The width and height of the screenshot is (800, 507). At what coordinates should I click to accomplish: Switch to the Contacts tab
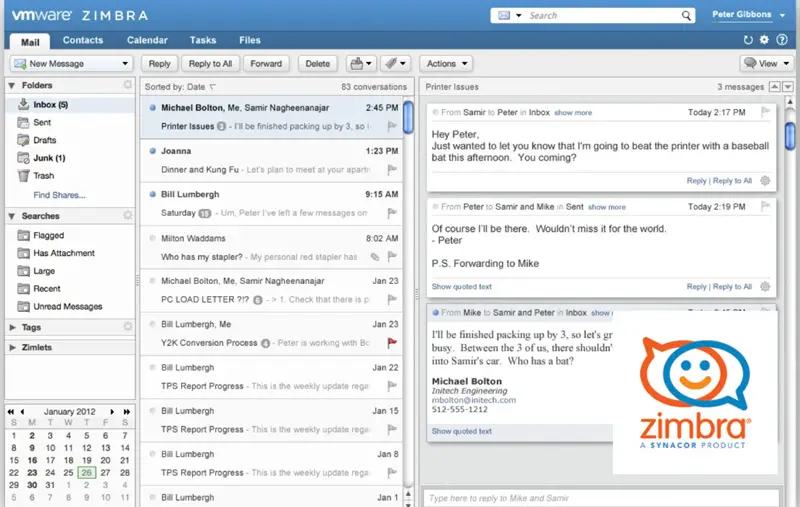point(83,40)
